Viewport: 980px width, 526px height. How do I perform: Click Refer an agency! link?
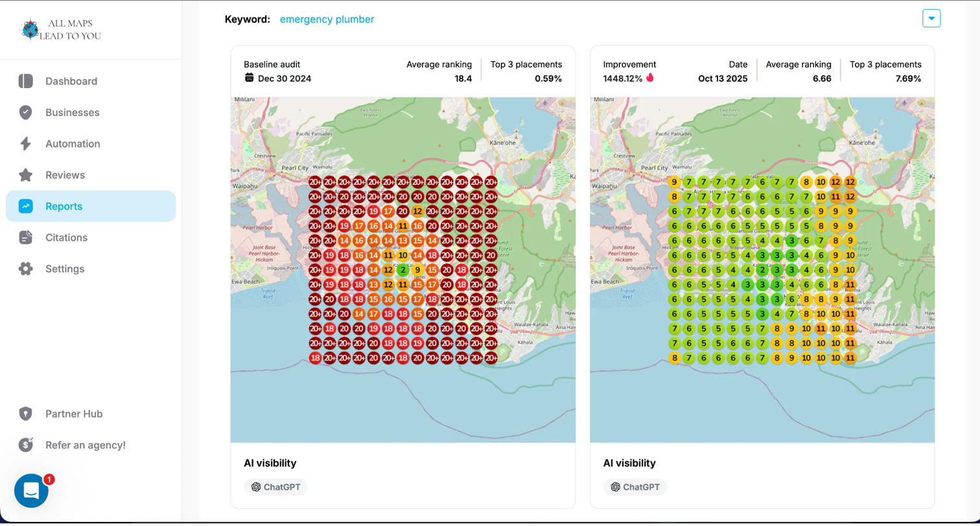click(x=86, y=445)
